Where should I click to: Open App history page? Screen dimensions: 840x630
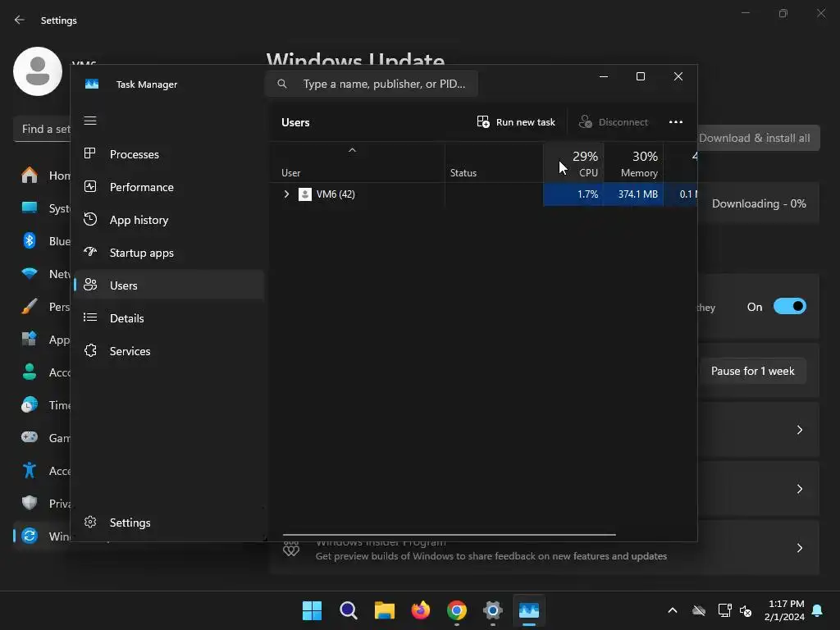169,220
